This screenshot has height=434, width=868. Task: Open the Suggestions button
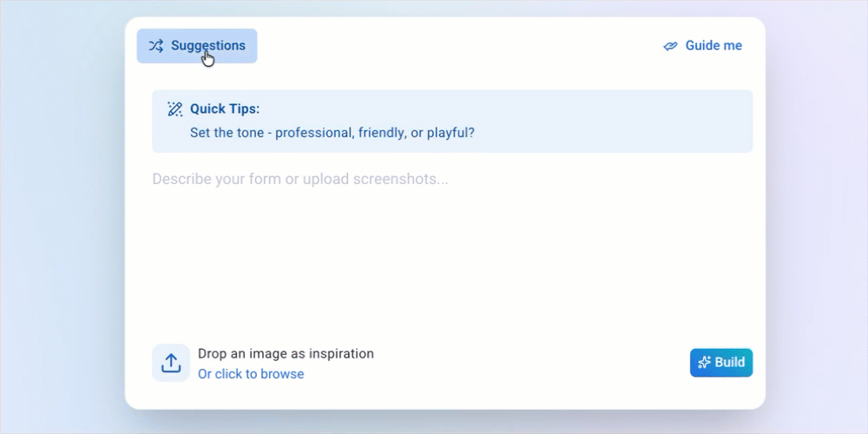coord(197,46)
